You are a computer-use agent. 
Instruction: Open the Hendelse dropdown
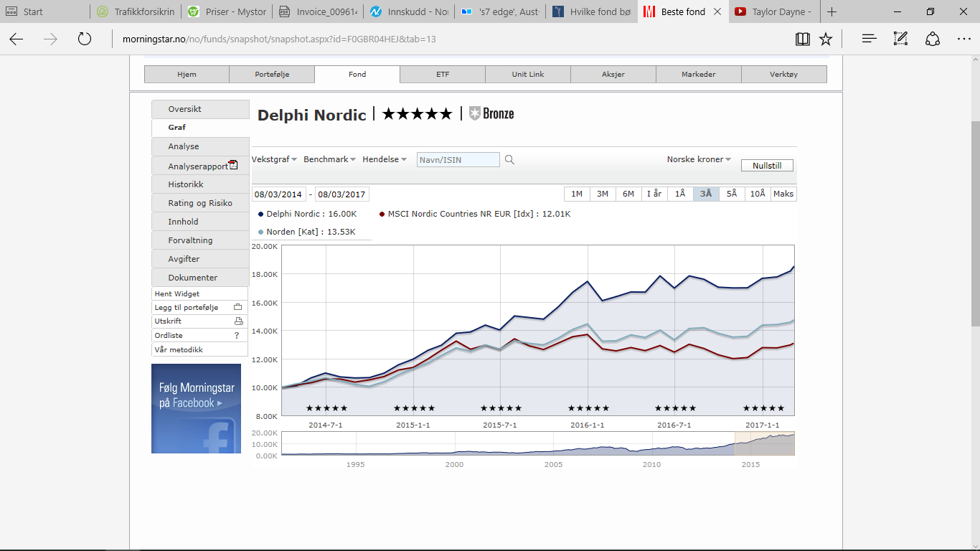coord(385,159)
